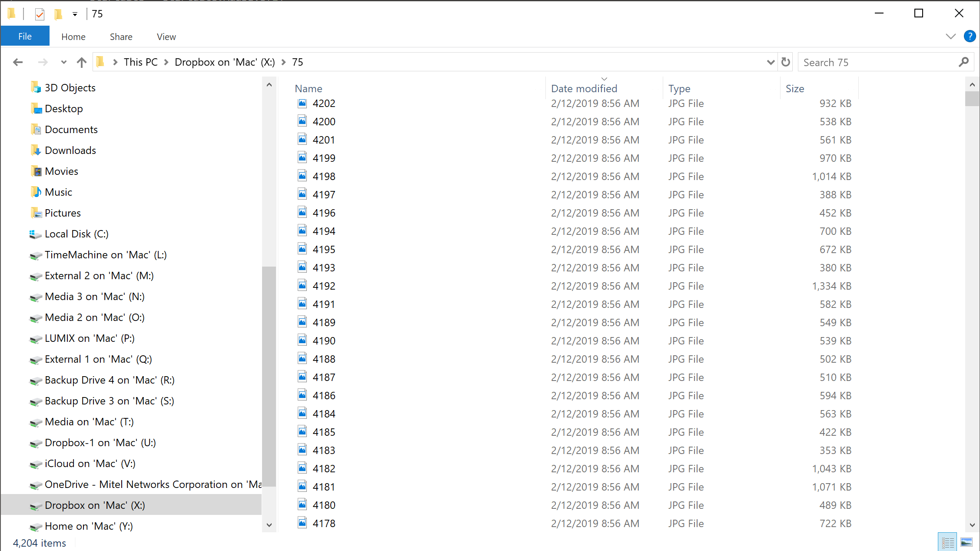Click This PC in breadcrumb path
This screenshot has height=551, width=980.
click(x=140, y=62)
